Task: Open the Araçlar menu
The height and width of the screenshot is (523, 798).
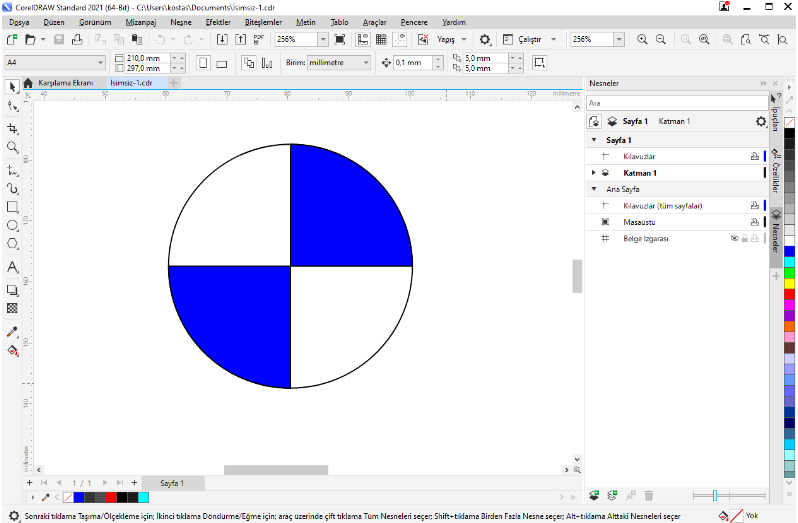Action: (375, 22)
